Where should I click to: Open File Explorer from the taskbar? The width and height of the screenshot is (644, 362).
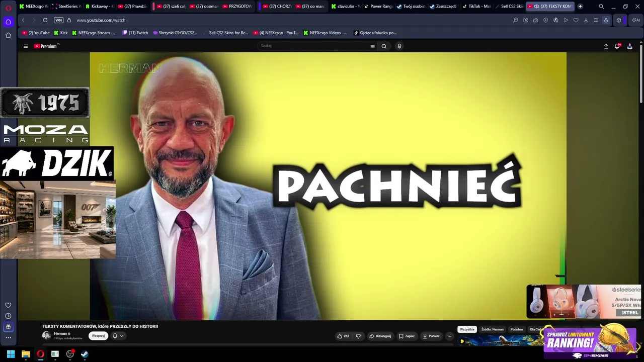26,354
